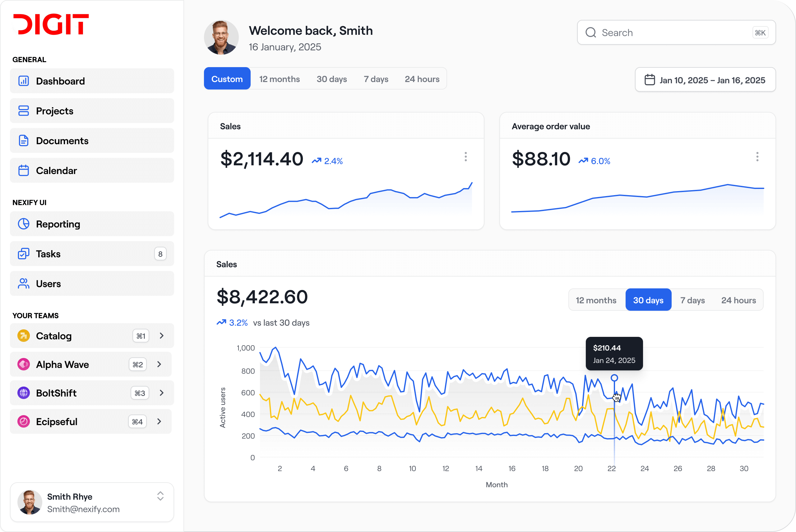Click the Calendar icon in sidebar
Screen dimensions: 796x532
tap(23, 170)
